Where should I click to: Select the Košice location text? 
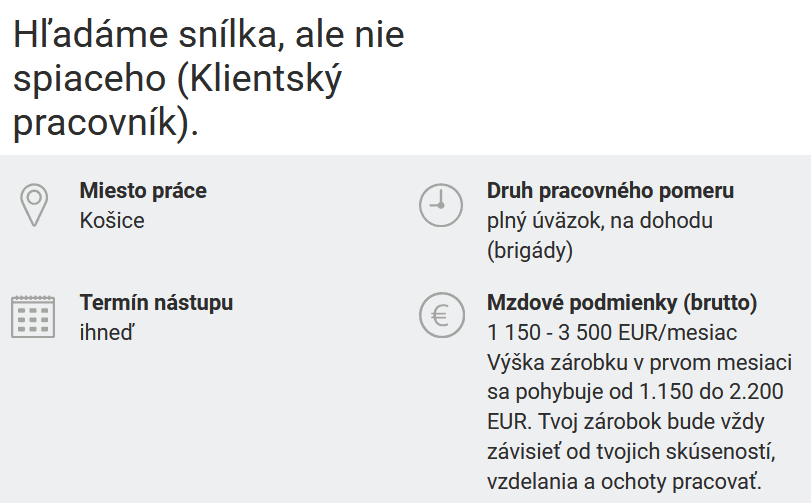click(112, 221)
